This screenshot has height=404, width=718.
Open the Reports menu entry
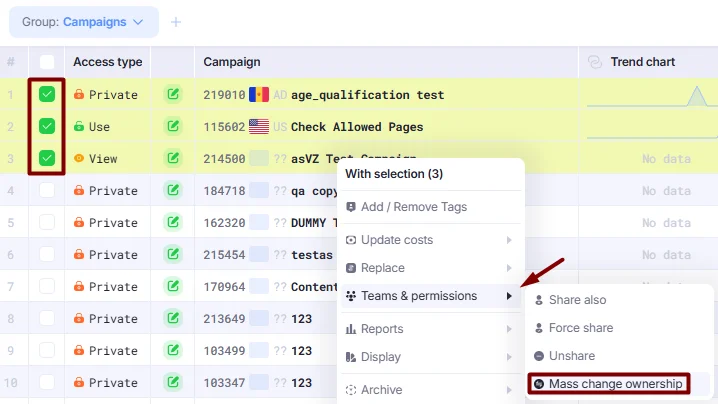pyautogui.click(x=431, y=329)
